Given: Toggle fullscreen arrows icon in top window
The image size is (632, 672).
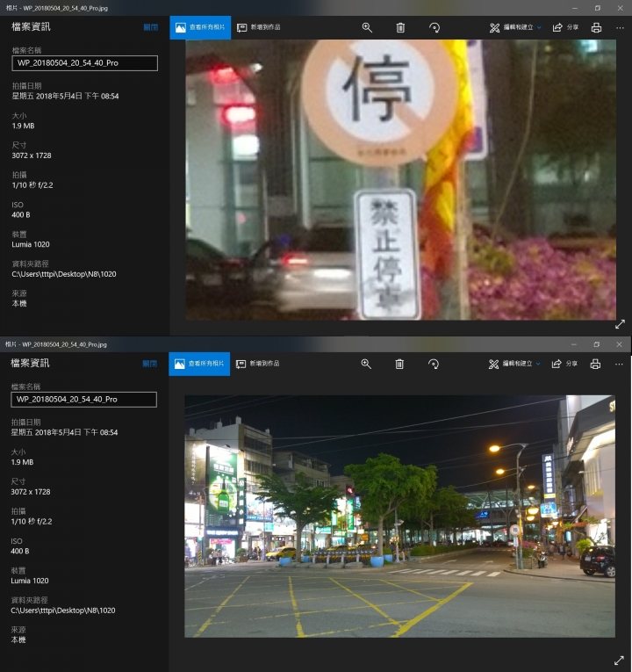Looking at the screenshot, I should coord(620,324).
